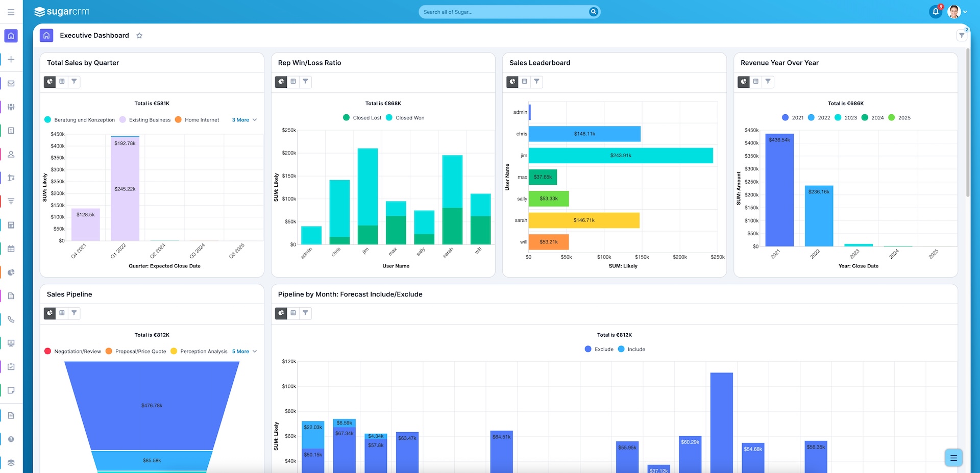Open the notifications bell
Image resolution: width=980 pixels, height=473 pixels.
(x=935, y=11)
